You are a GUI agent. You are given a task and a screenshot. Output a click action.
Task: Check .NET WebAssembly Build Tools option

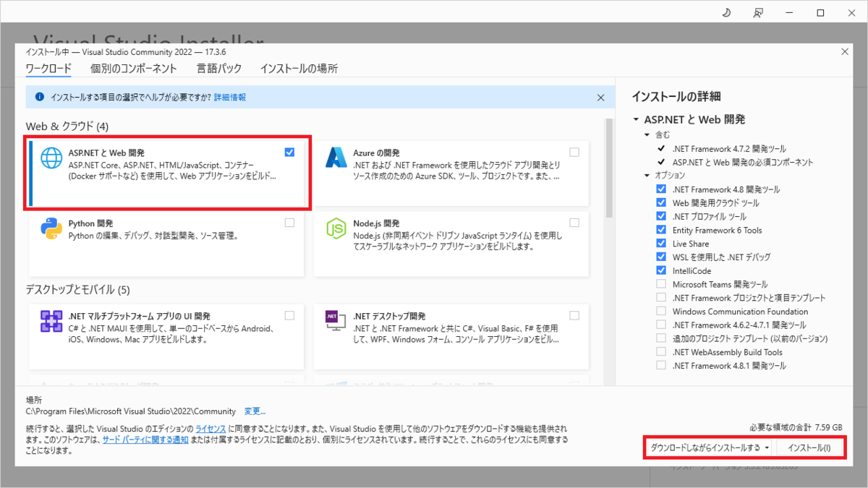point(661,352)
